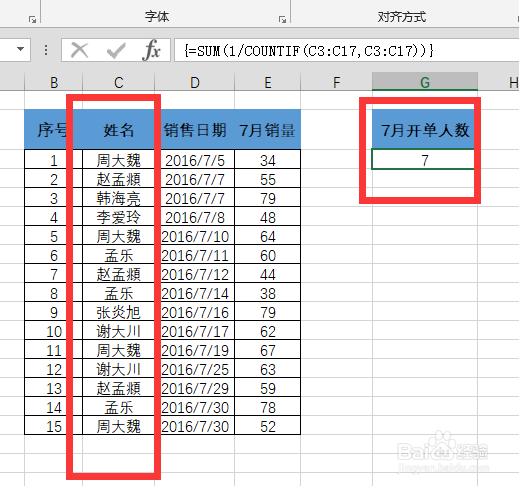Click date cell 2016/7/11
The image size is (519, 486).
click(195, 255)
